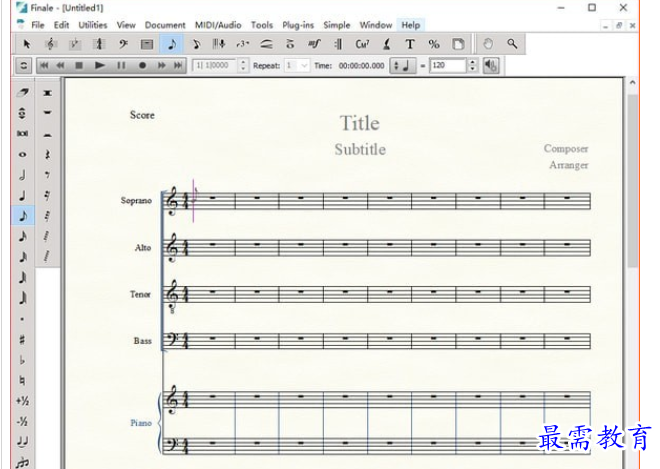660x469 pixels.
Task: Select the Chord tool
Action: 362,44
